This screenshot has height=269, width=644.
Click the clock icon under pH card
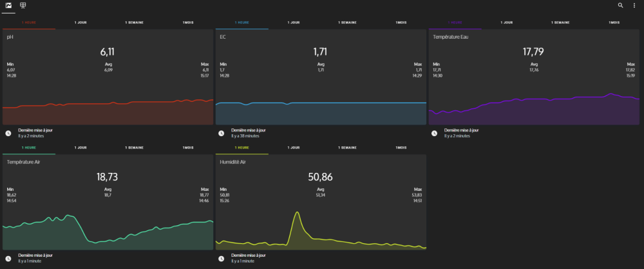(x=8, y=134)
